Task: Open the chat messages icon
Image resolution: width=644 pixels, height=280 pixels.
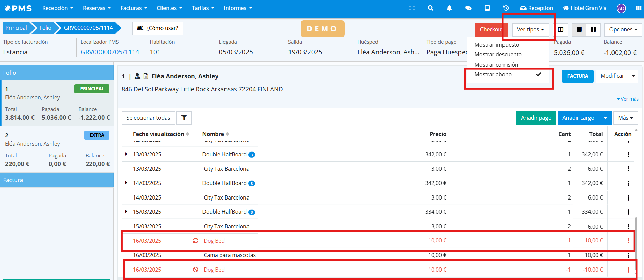Action: click(468, 8)
